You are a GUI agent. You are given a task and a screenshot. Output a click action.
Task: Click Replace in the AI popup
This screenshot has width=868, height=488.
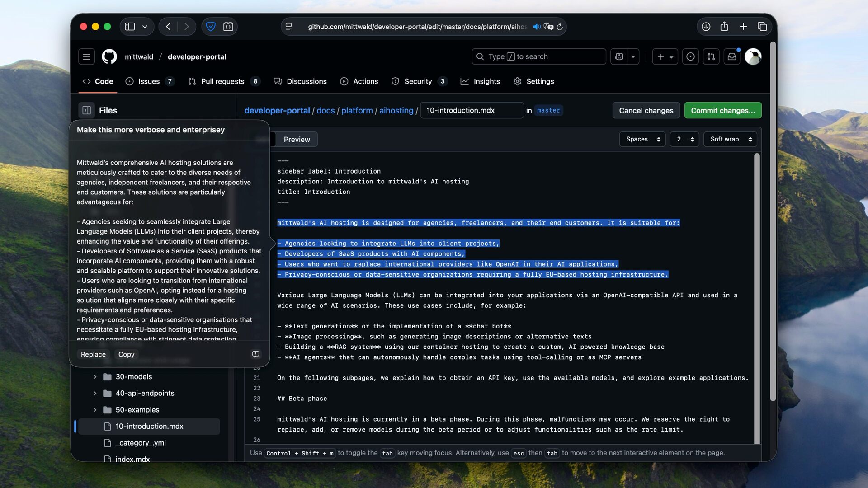[x=93, y=354]
